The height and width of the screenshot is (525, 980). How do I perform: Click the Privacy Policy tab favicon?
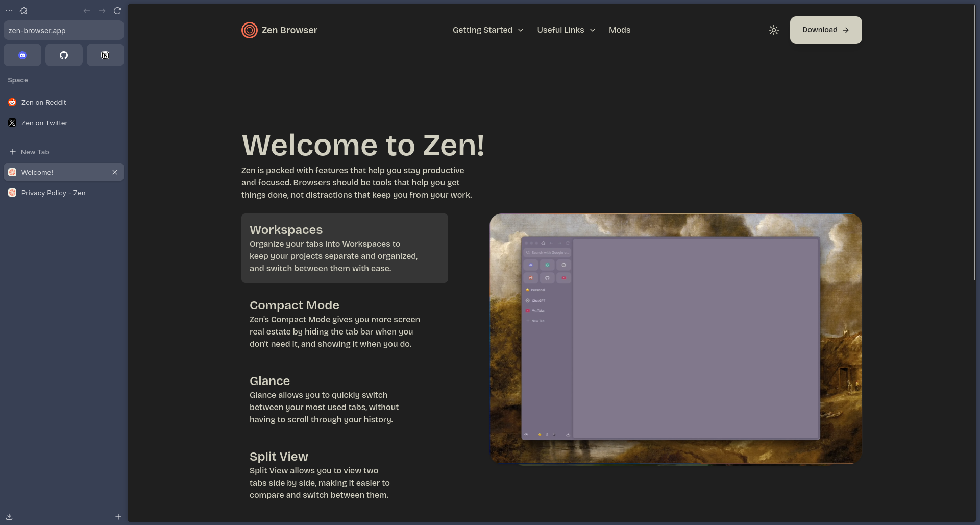point(12,193)
